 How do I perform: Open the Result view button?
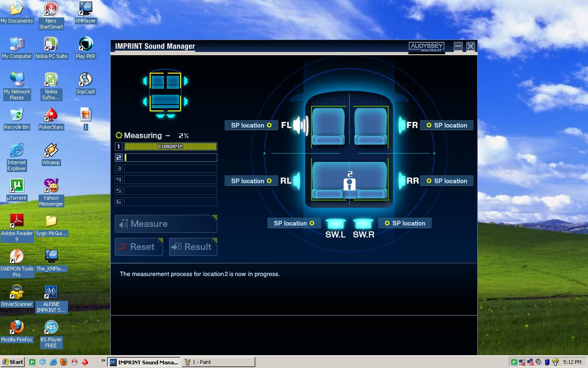[192, 247]
